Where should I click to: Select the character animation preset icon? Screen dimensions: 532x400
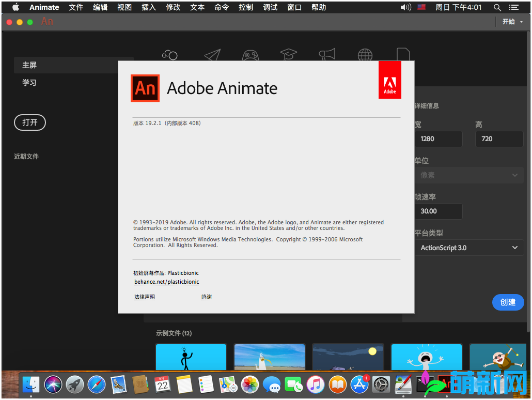click(169, 55)
